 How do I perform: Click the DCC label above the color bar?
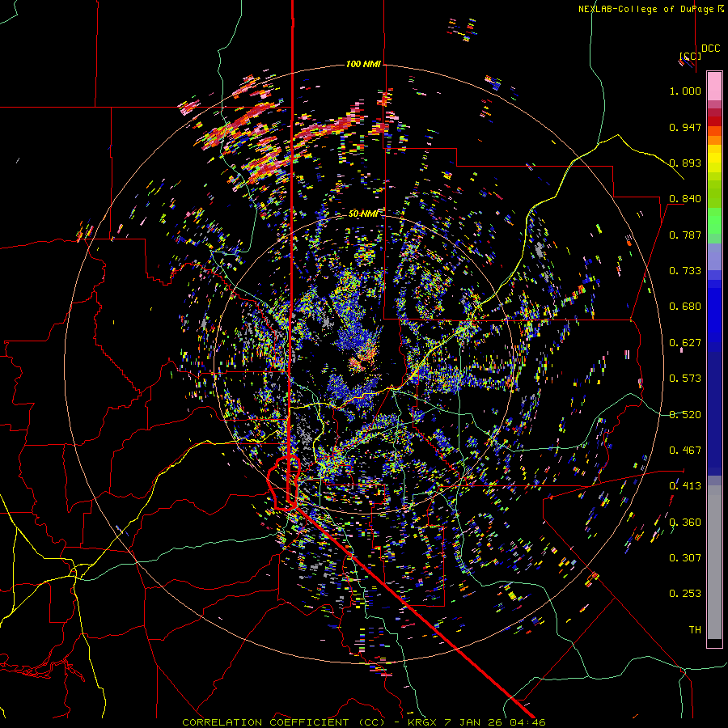710,49
